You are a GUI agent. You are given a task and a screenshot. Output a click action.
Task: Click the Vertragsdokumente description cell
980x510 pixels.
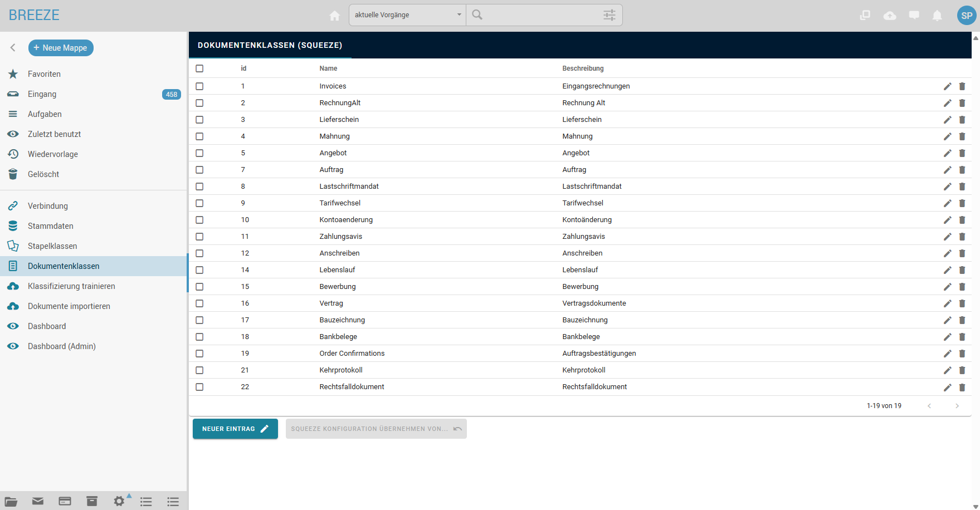tap(594, 303)
